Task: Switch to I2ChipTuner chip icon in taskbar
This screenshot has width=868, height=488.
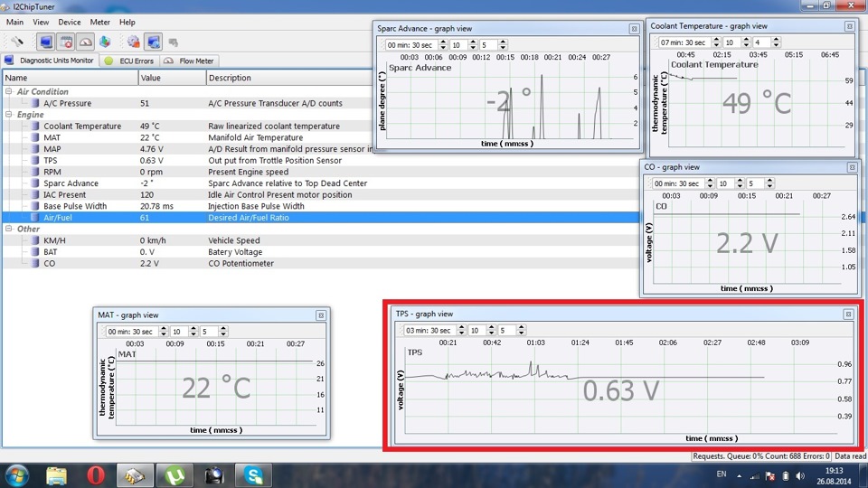Action: (135, 475)
